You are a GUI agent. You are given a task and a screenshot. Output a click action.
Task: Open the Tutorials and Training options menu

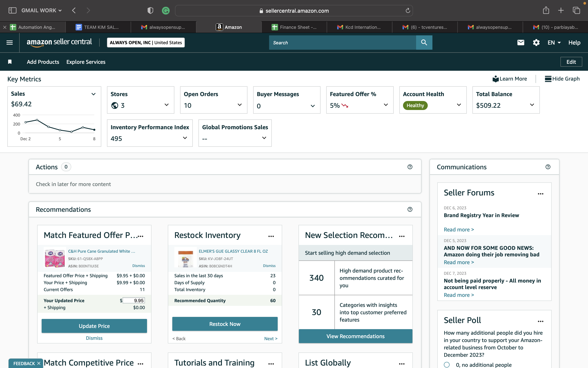(271, 364)
